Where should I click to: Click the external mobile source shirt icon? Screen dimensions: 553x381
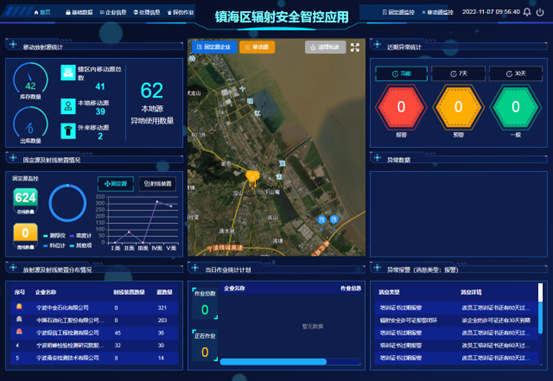tap(68, 131)
